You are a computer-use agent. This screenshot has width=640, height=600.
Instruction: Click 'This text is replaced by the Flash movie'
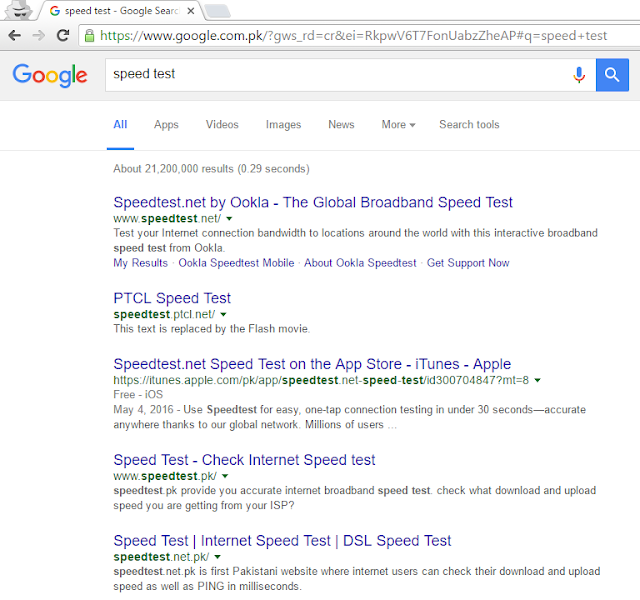pyautogui.click(x=211, y=329)
